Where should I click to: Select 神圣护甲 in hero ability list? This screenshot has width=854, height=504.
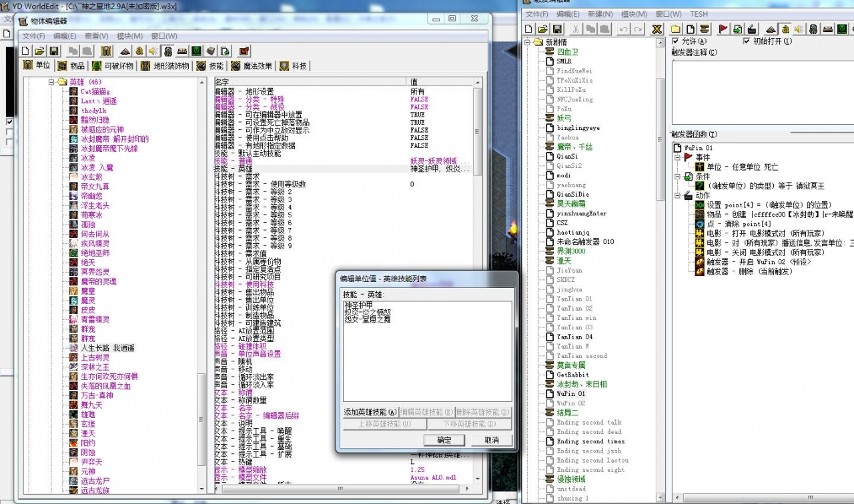(x=359, y=305)
